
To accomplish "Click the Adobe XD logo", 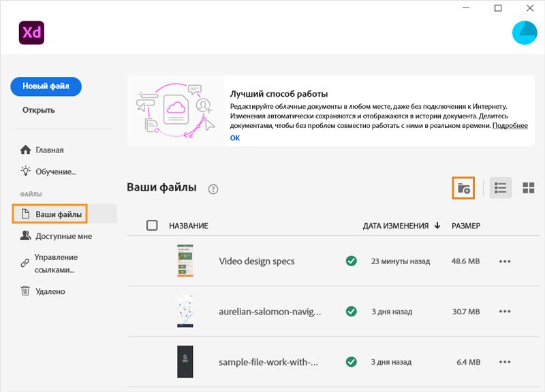I will [31, 33].
